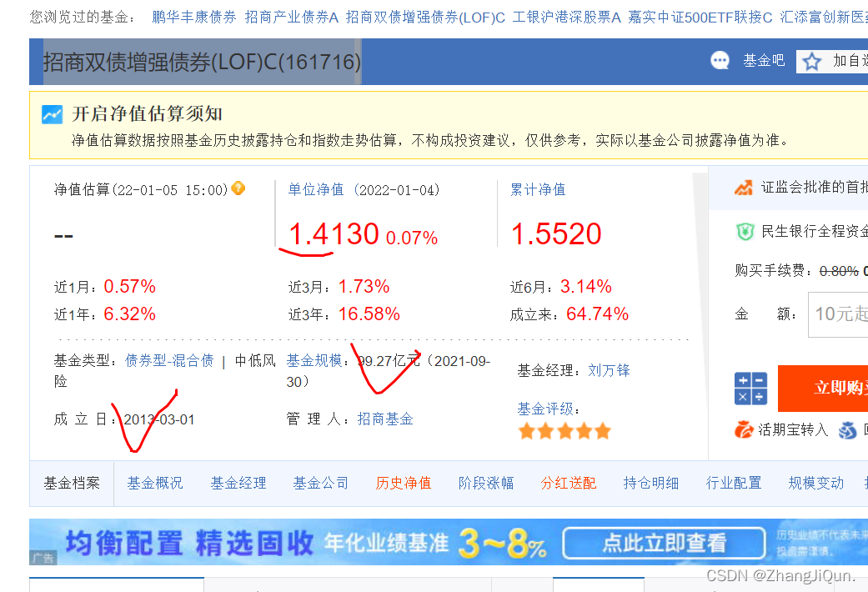Screen dimensions: 868x592
Task: Open the 行业配置 tab
Action: 734,484
